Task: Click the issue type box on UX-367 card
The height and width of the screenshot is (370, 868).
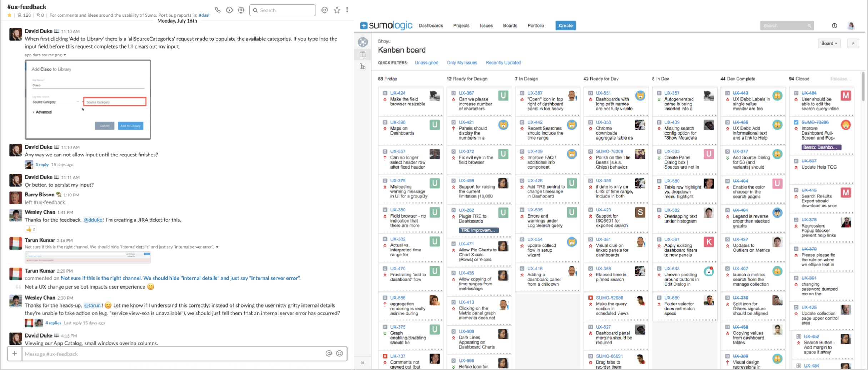Action: 454,93
